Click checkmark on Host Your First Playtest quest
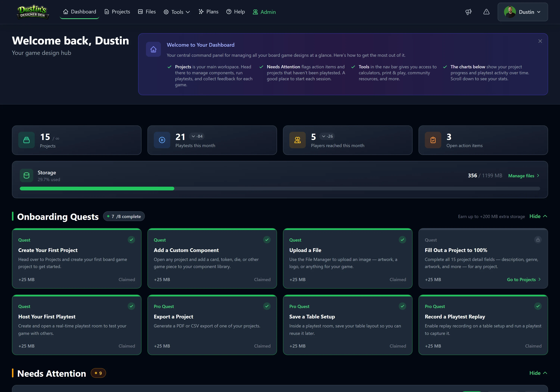560x392 pixels. click(x=131, y=306)
